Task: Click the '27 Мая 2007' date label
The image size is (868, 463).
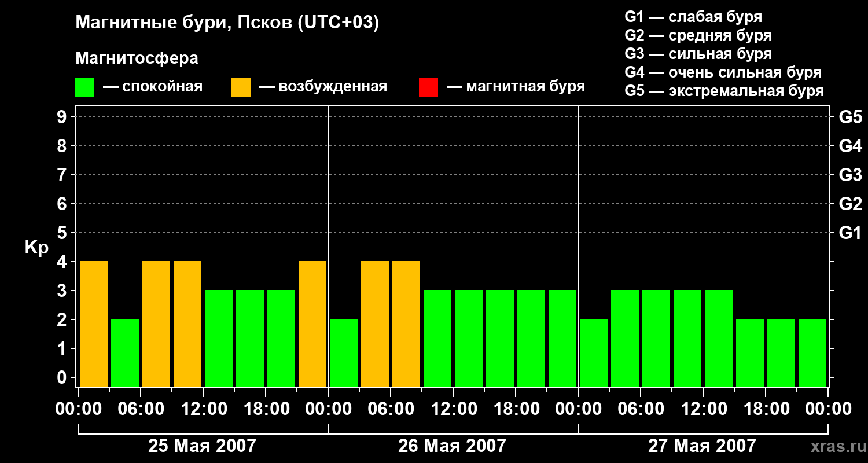Action: click(x=702, y=446)
